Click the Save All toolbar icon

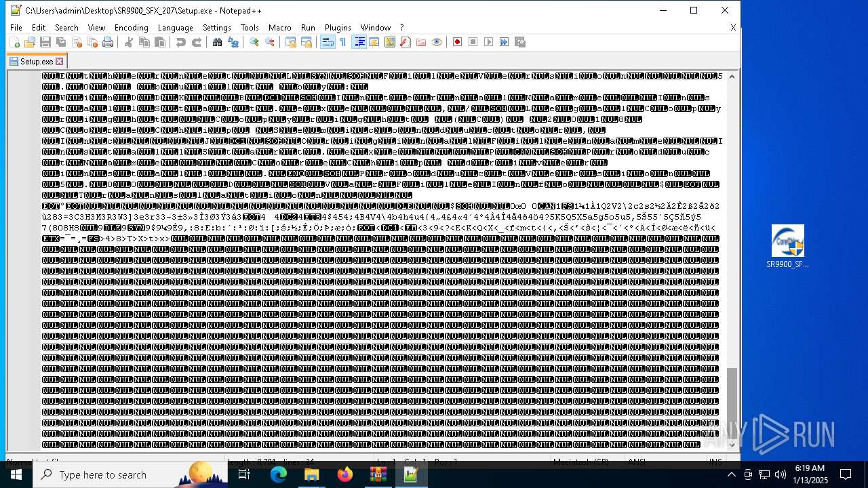click(61, 42)
